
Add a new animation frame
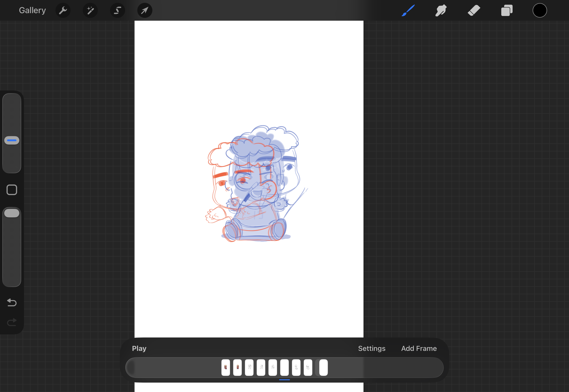coord(419,348)
